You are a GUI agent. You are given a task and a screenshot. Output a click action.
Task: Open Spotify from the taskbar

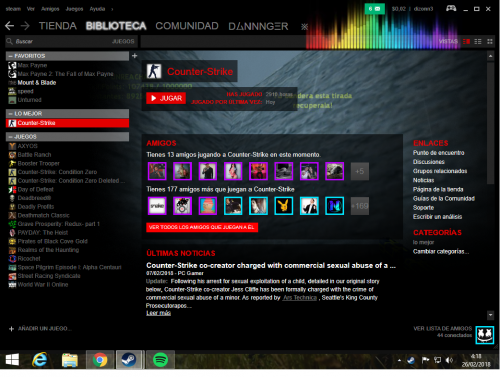(160, 360)
